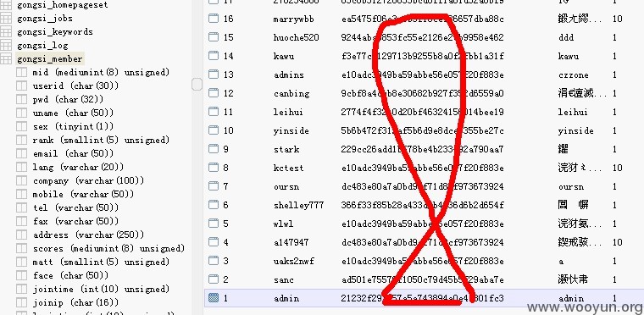Screen dimensions: 644x315
Task: Click the uname cell 'czzone'
Action: [x=573, y=75]
